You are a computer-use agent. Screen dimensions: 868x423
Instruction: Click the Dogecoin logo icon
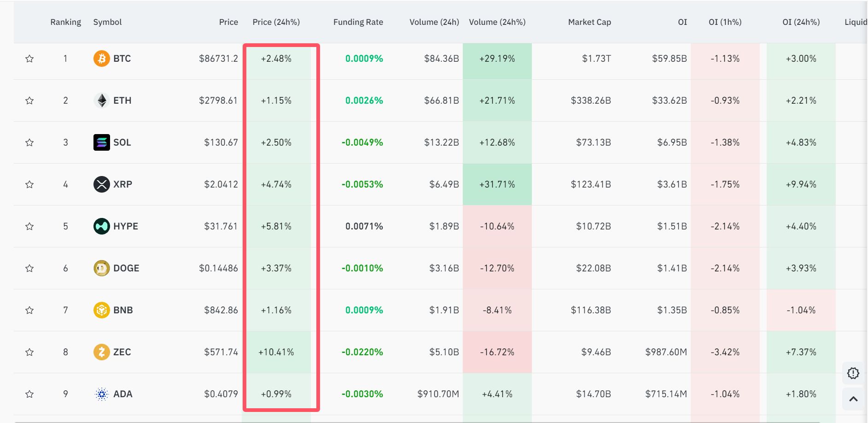[101, 268]
